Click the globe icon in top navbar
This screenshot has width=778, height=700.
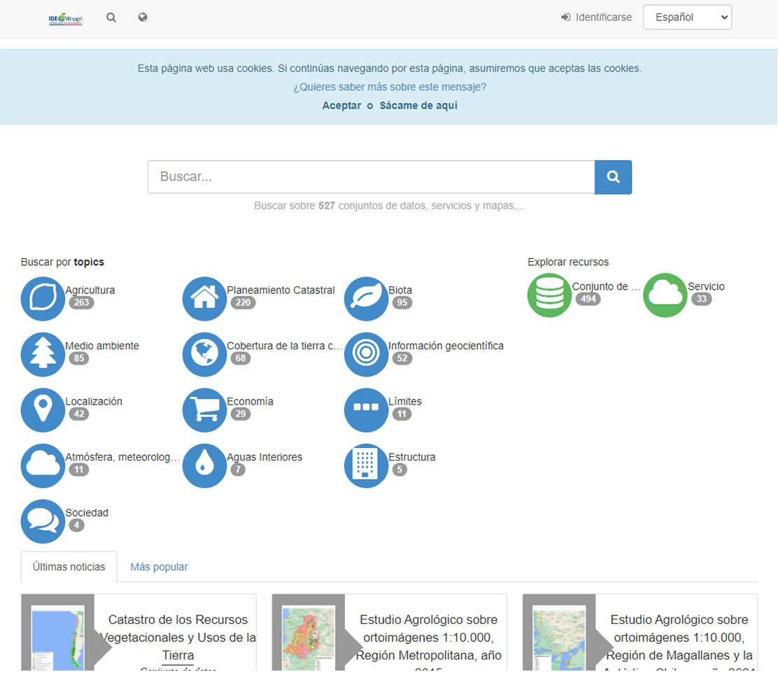pyautogui.click(x=143, y=17)
